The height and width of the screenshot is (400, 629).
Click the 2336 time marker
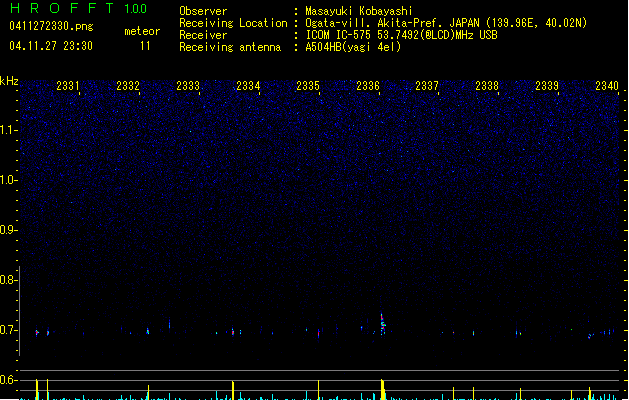368,86
